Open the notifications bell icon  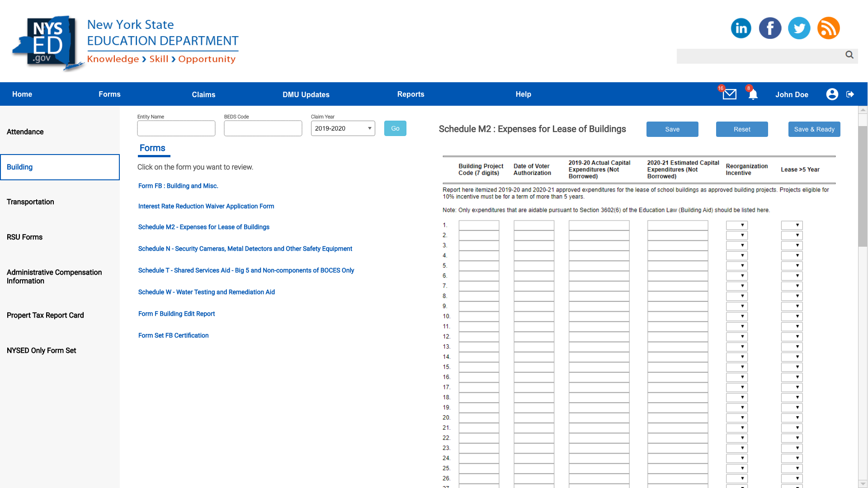click(x=753, y=94)
